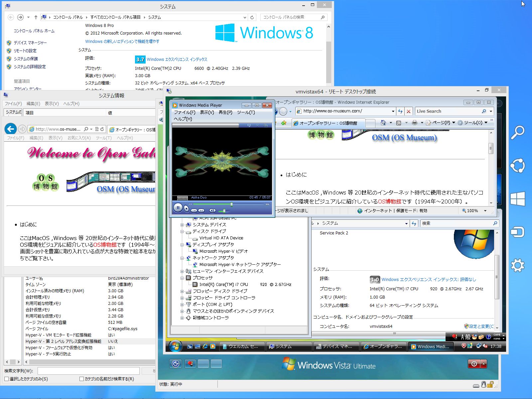
Task: Open リモートの設定 link
Action: pyautogui.click(x=25, y=51)
